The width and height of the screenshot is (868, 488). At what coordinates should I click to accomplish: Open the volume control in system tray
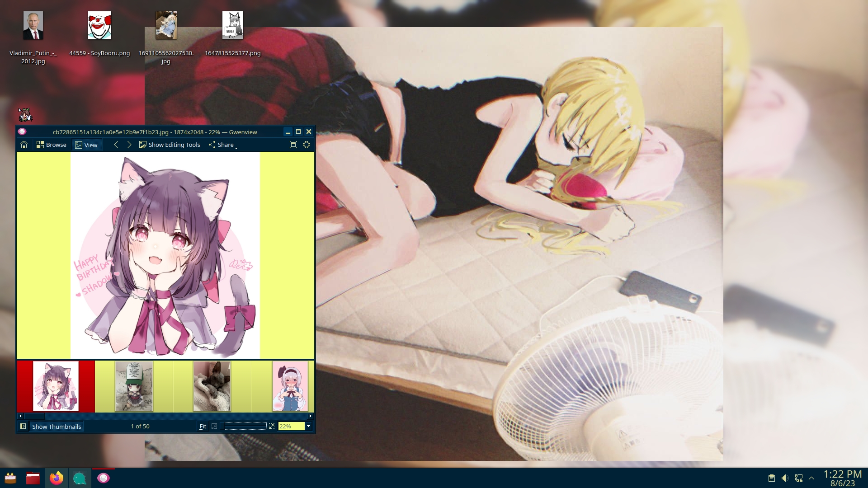[785, 478]
